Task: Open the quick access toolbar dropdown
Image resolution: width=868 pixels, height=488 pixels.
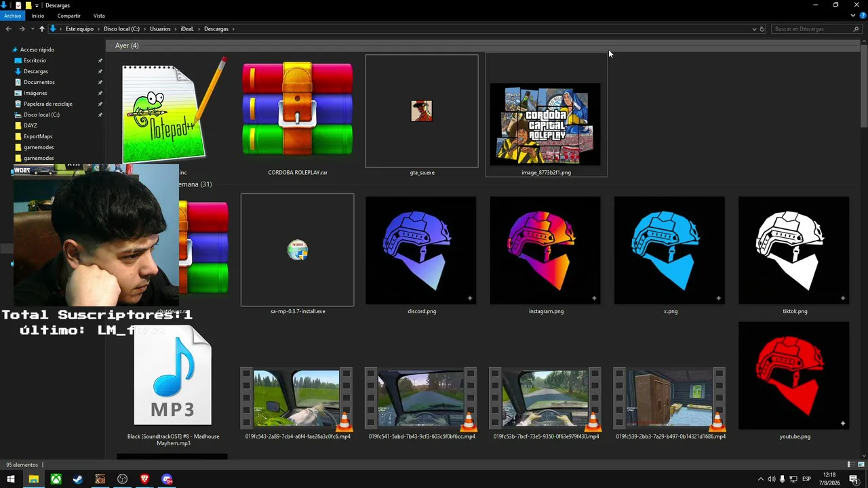Action: [x=37, y=5]
